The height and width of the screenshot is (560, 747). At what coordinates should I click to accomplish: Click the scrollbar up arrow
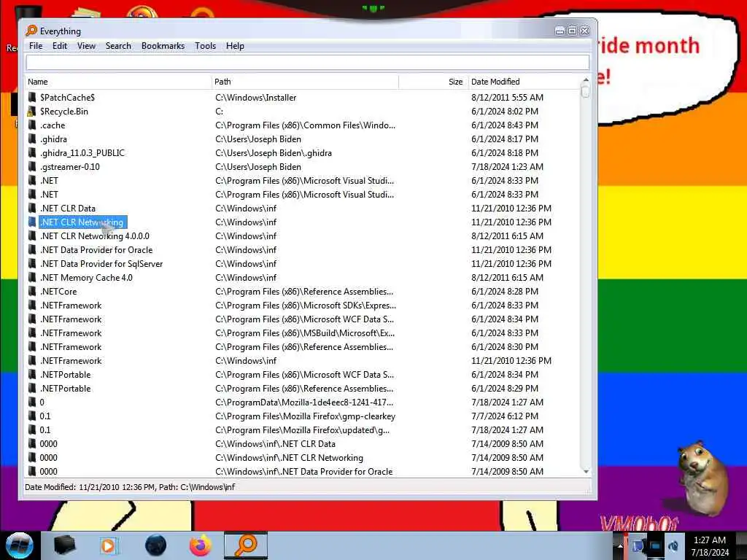(x=586, y=79)
